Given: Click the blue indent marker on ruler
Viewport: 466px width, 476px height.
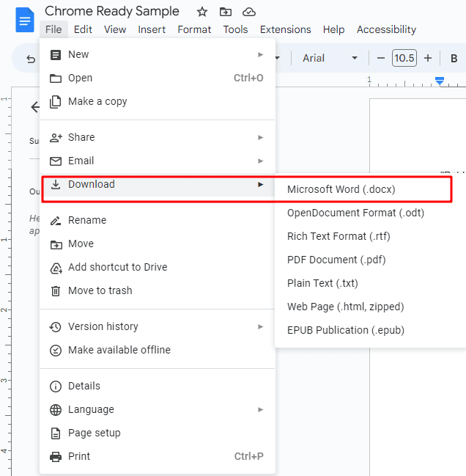Looking at the screenshot, I should pos(440,81).
